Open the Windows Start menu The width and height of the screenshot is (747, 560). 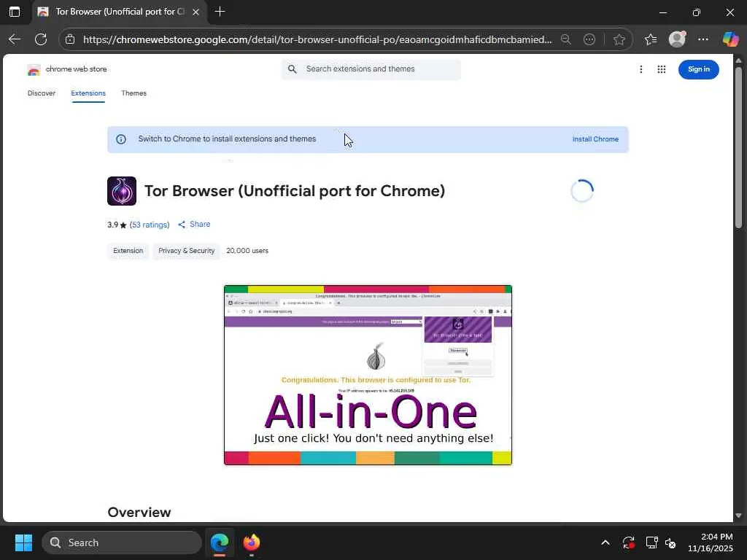[23, 542]
